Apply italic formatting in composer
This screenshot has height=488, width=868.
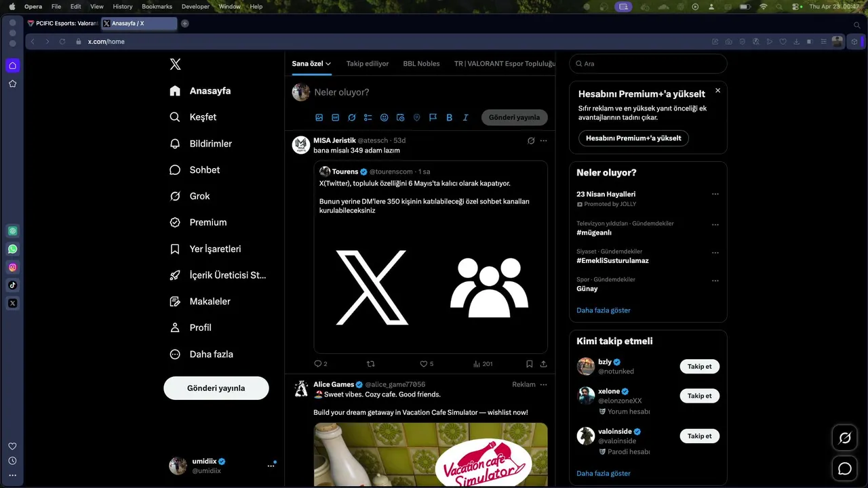(x=465, y=117)
